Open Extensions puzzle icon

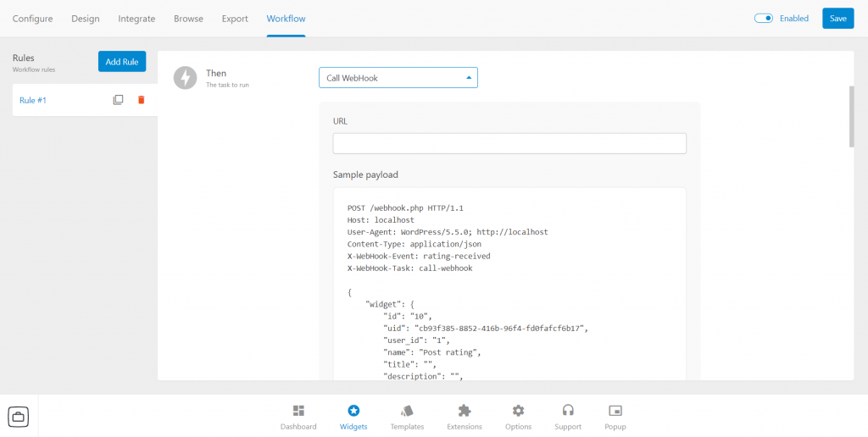click(465, 411)
